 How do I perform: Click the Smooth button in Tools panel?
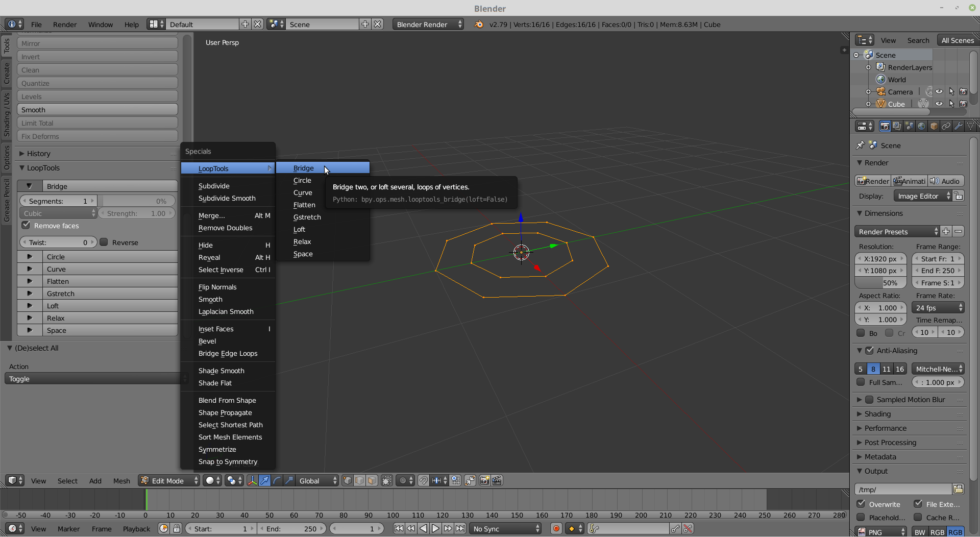(97, 110)
